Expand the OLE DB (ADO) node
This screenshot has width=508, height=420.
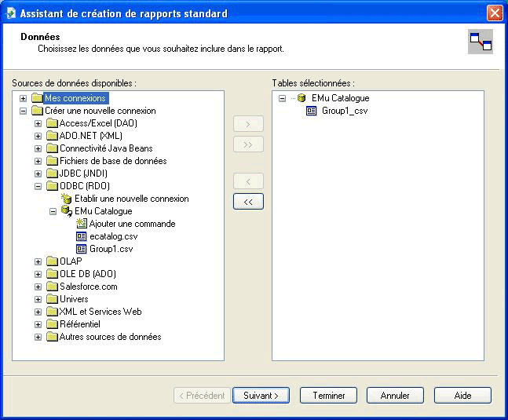(x=38, y=274)
